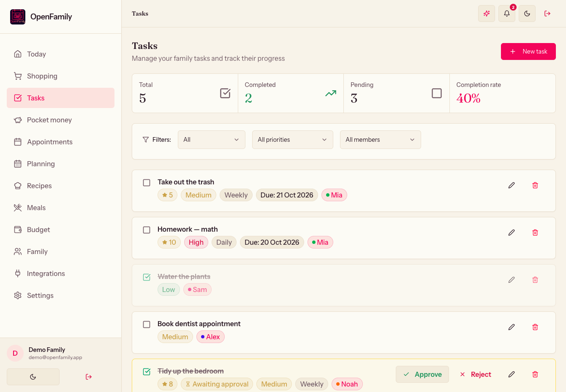
Task: Toggle dark mode with header moon icon
Action: (x=527, y=14)
